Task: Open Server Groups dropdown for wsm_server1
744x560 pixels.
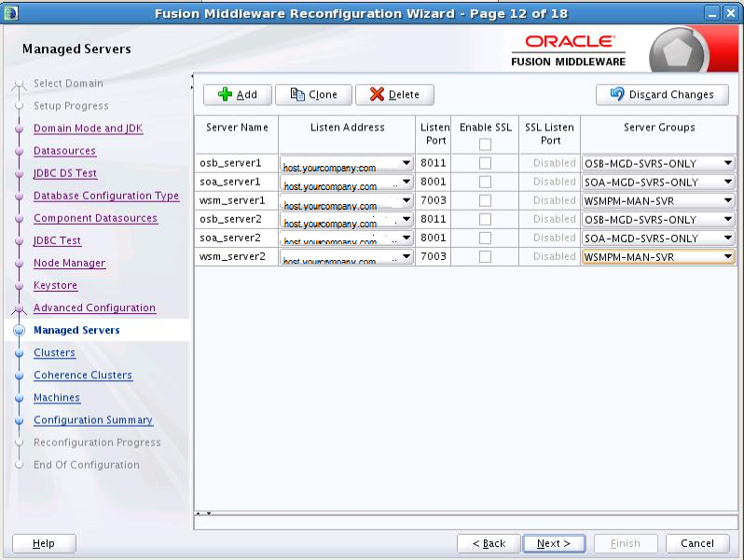Action: pyautogui.click(x=728, y=200)
